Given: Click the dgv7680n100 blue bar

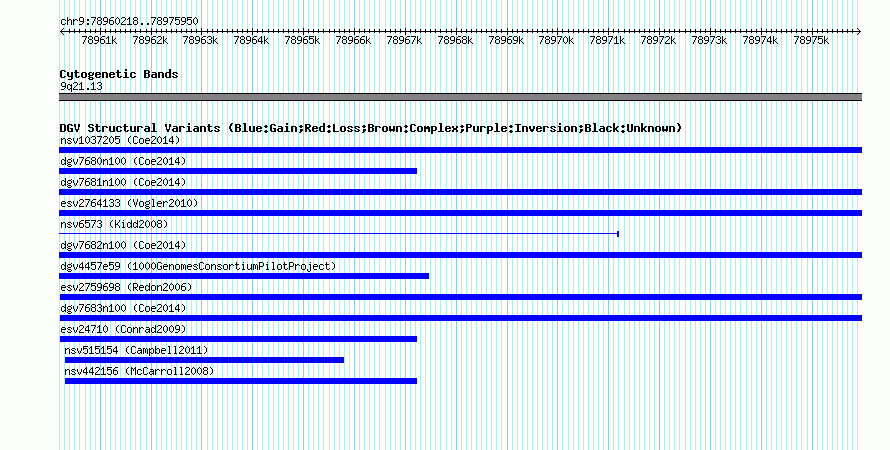Looking at the screenshot, I should pos(238,171).
